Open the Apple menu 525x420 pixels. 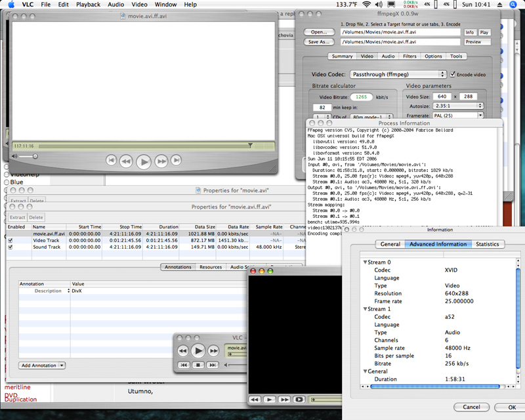click(11, 5)
